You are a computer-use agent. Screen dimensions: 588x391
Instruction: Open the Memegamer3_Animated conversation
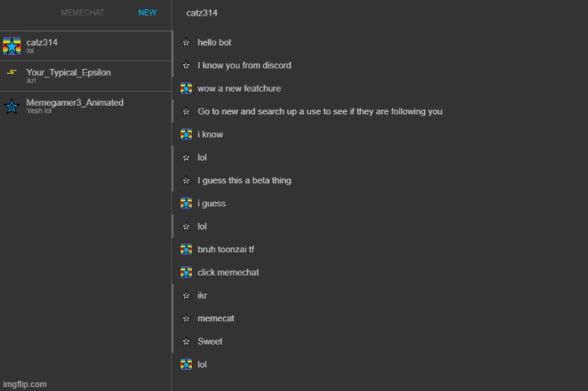point(86,106)
